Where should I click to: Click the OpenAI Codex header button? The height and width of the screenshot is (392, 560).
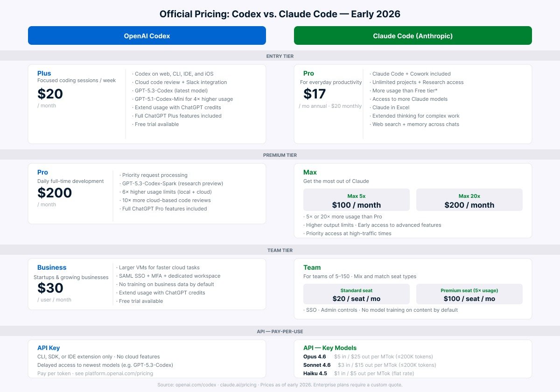147,35
